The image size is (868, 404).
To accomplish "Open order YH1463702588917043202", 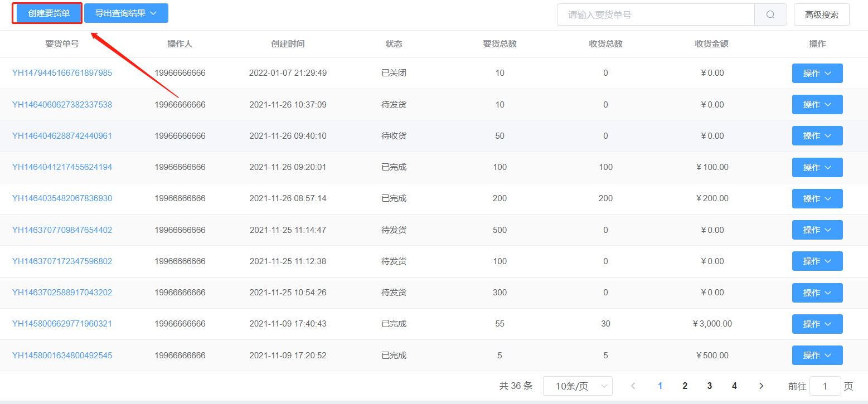I will tap(62, 293).
